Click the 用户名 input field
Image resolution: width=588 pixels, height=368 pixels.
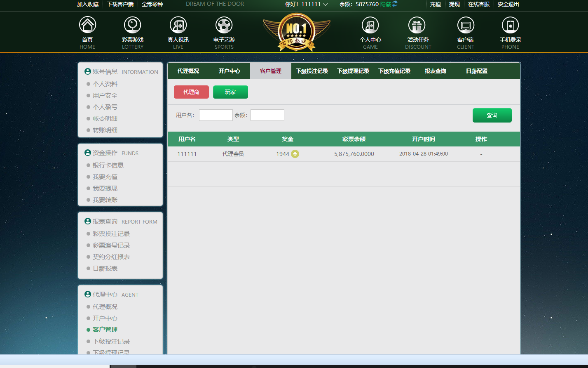pyautogui.click(x=216, y=115)
